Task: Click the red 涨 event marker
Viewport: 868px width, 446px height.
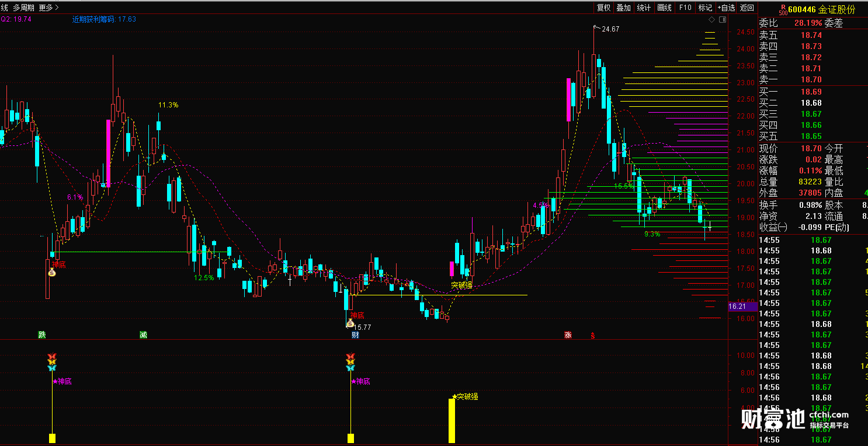Action: (x=568, y=335)
